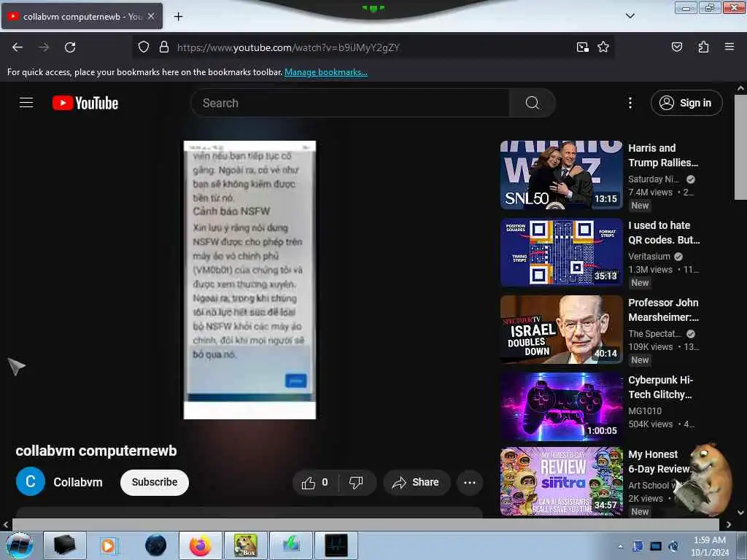Open the monitor graph taskbar icon

[x=336, y=545]
